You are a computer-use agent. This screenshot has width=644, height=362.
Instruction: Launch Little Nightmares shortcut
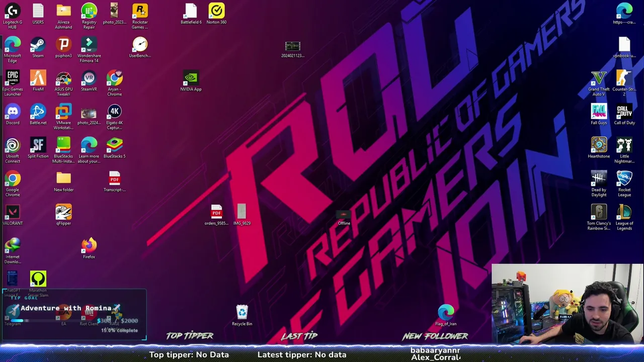624,150
